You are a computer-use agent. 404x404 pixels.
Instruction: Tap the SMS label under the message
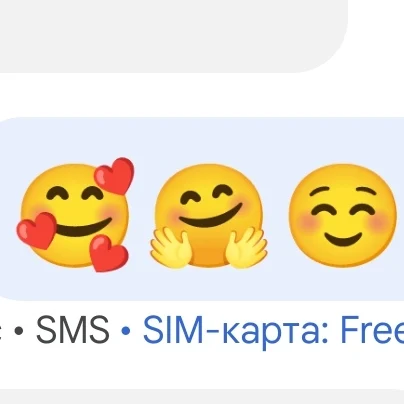click(73, 330)
